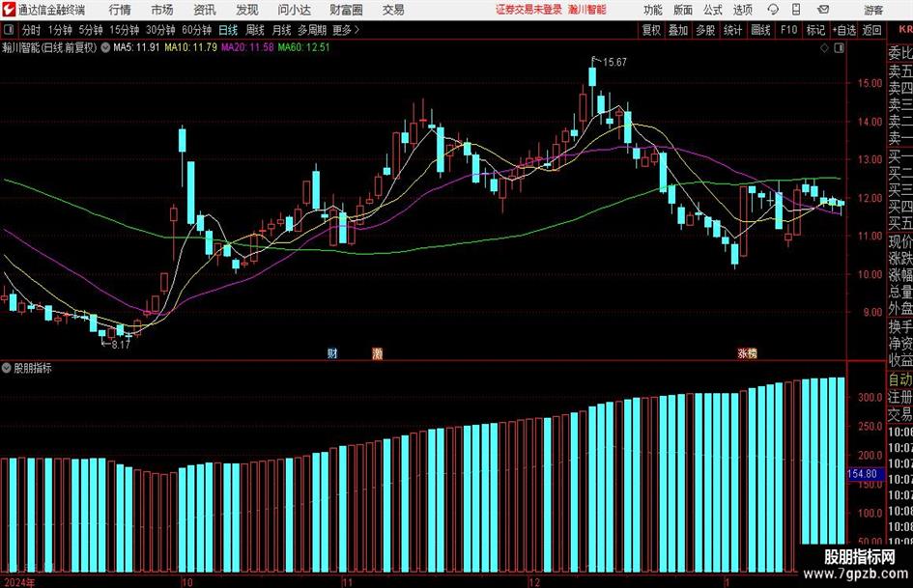Open the 问小达 menu
The height and width of the screenshot is (588, 913).
294,10
